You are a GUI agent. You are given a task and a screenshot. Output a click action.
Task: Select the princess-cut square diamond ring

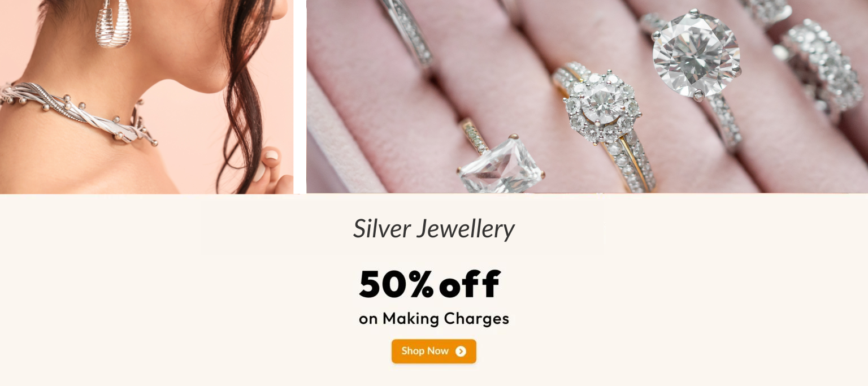[x=497, y=161]
